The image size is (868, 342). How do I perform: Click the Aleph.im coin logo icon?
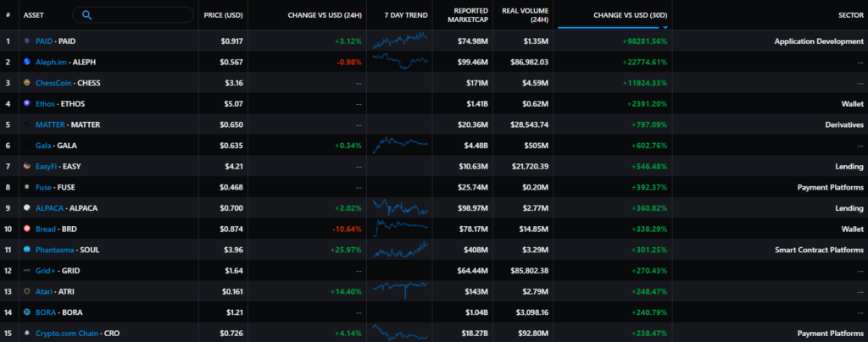click(x=27, y=62)
